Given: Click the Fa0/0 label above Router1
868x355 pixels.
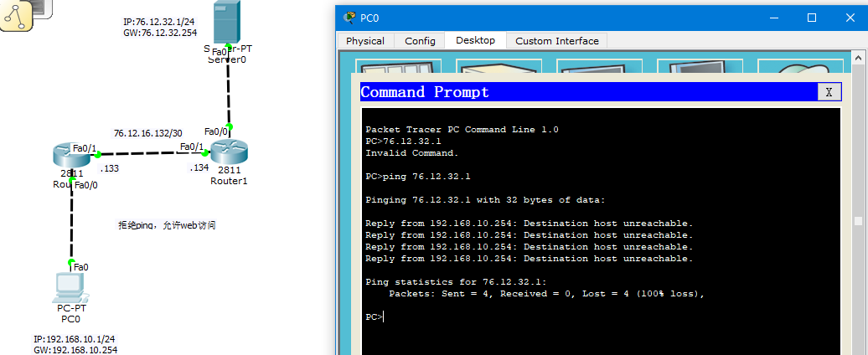Looking at the screenshot, I should point(215,131).
